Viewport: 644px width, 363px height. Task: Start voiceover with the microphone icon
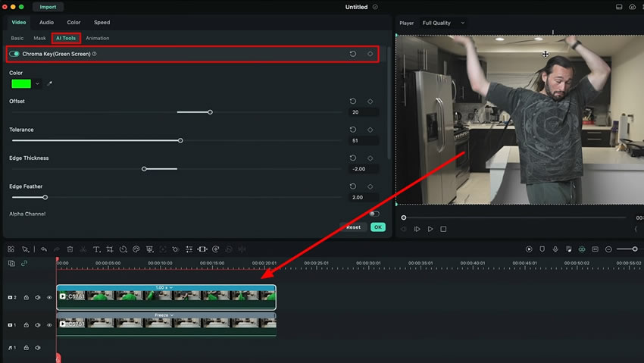click(555, 249)
